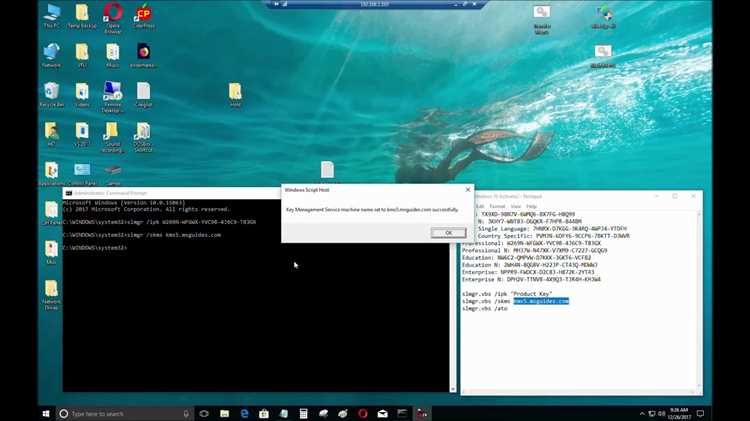
Task: Open the taskbar clock and date
Action: point(680,414)
